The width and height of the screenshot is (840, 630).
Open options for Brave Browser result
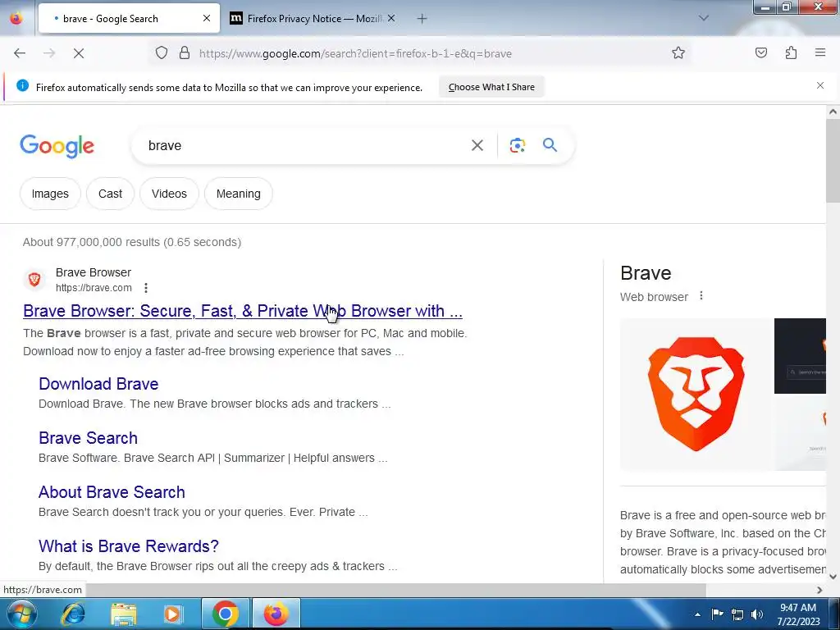click(x=146, y=288)
